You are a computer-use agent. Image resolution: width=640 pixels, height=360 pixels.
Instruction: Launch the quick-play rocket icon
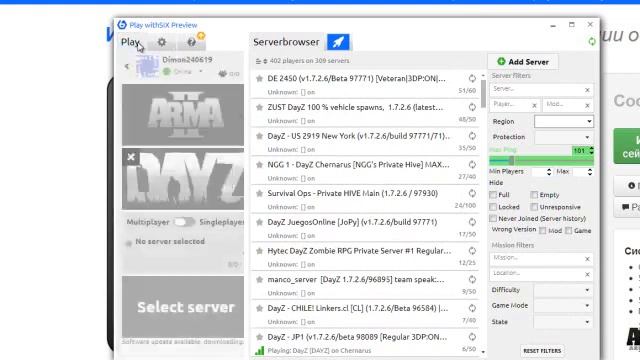pyautogui.click(x=338, y=42)
